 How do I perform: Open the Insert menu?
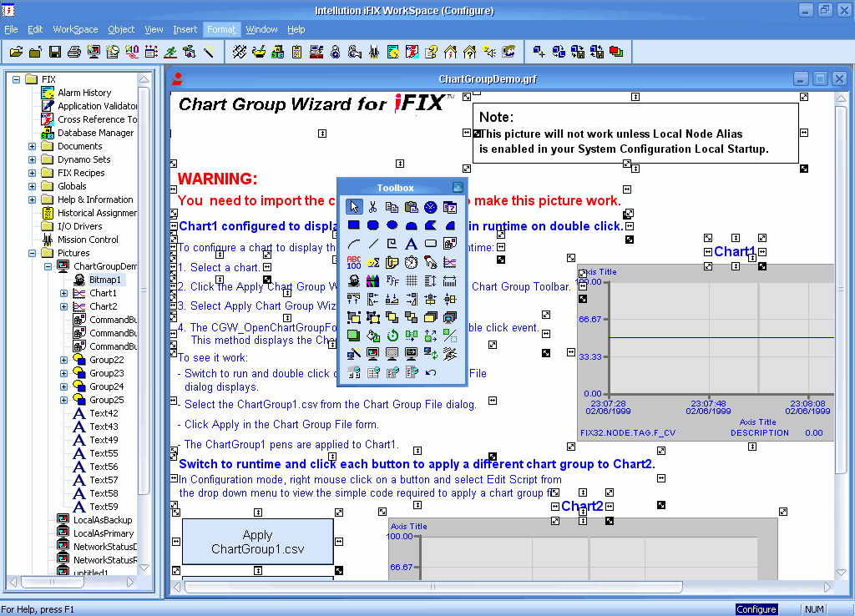(x=185, y=29)
